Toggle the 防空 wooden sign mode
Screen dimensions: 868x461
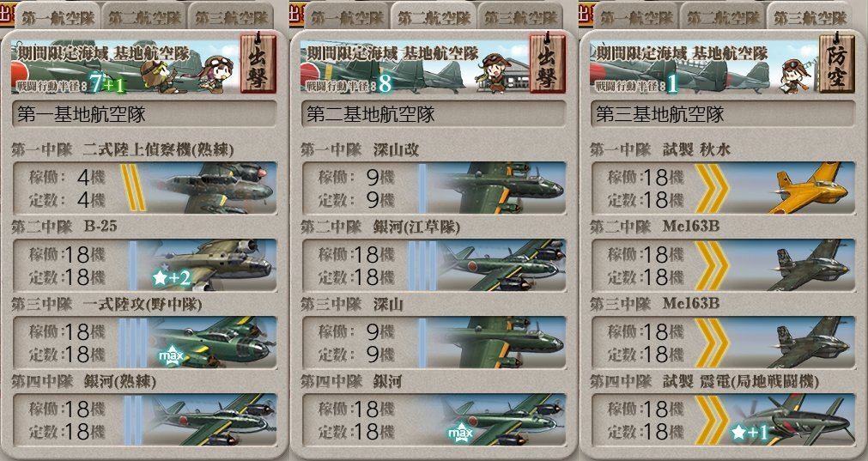(836, 64)
